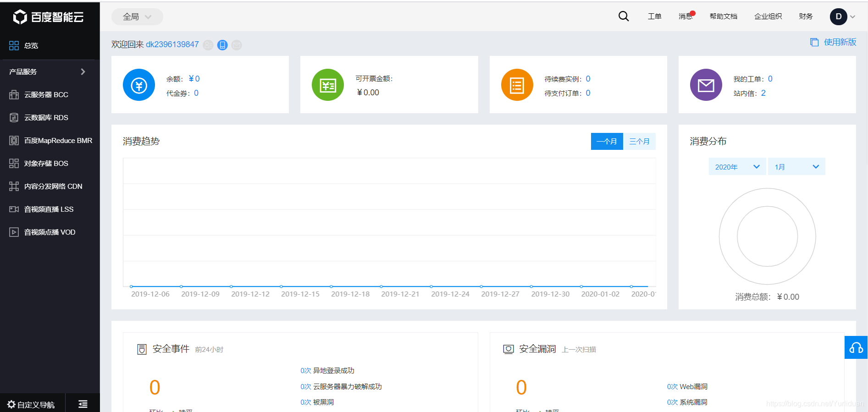Open 消息 in top navigation
Image resolution: width=868 pixels, height=412 pixels.
coord(686,16)
